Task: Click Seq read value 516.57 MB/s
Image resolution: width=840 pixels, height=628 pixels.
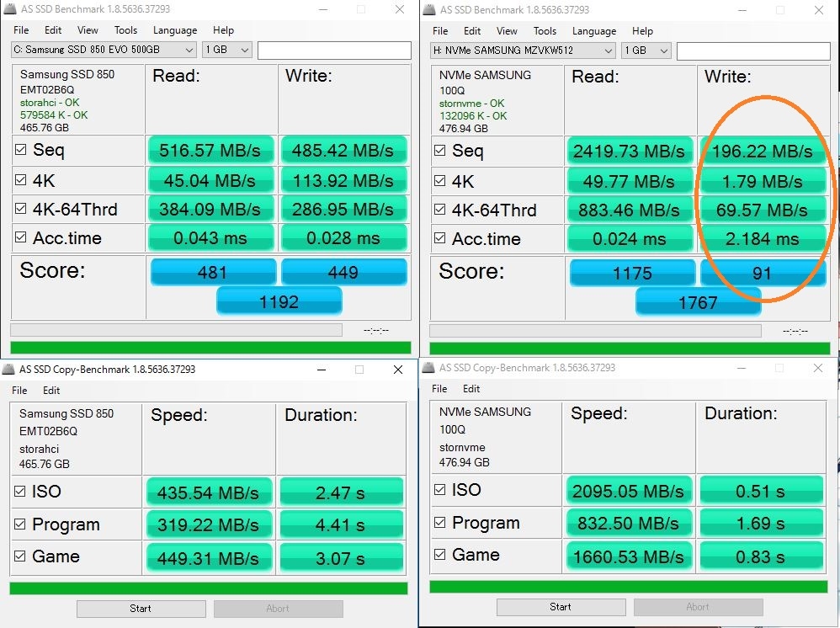Action: click(x=210, y=150)
